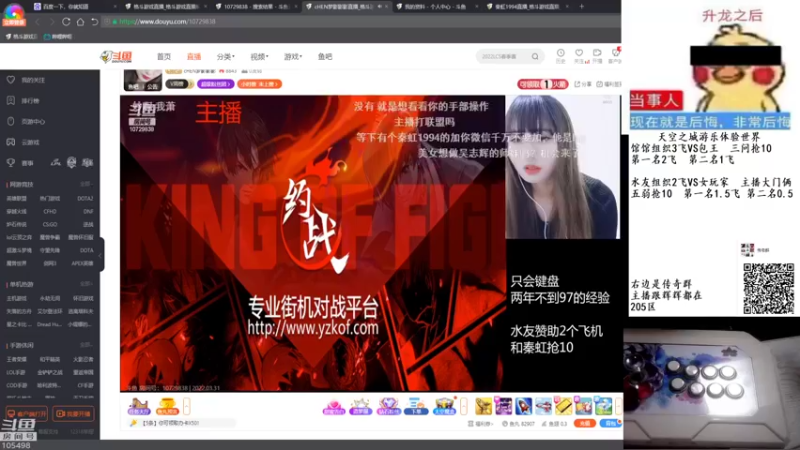Click the gold trophy activity icon below the video
The height and width of the screenshot is (450, 800).
click(167, 406)
